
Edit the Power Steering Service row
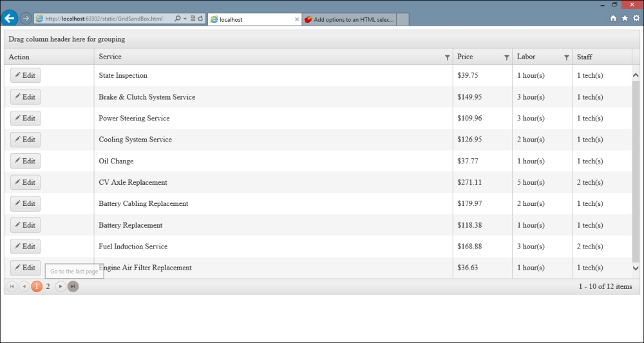(26, 118)
